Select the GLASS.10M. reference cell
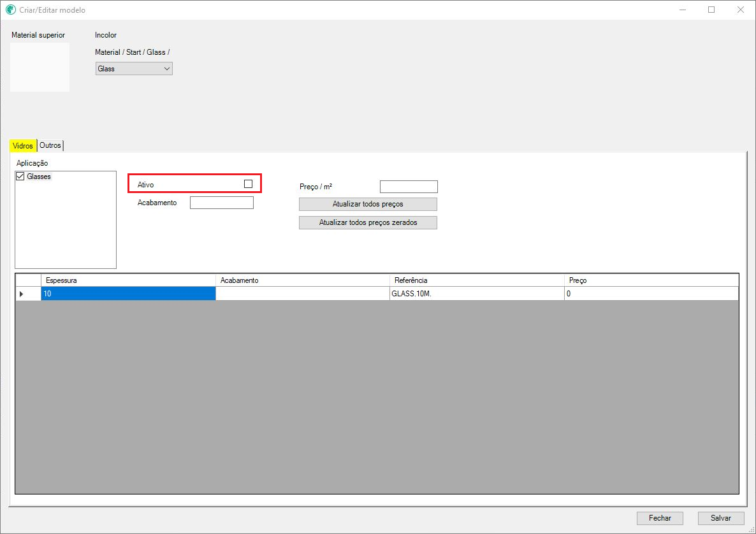 coord(477,294)
